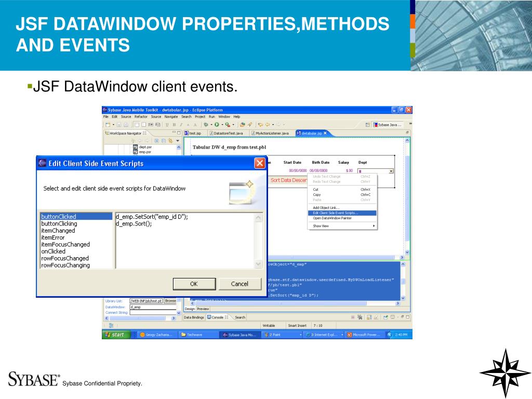Select emp.psr file in navigator
Viewport: 532px width, 399px height.
(144, 152)
